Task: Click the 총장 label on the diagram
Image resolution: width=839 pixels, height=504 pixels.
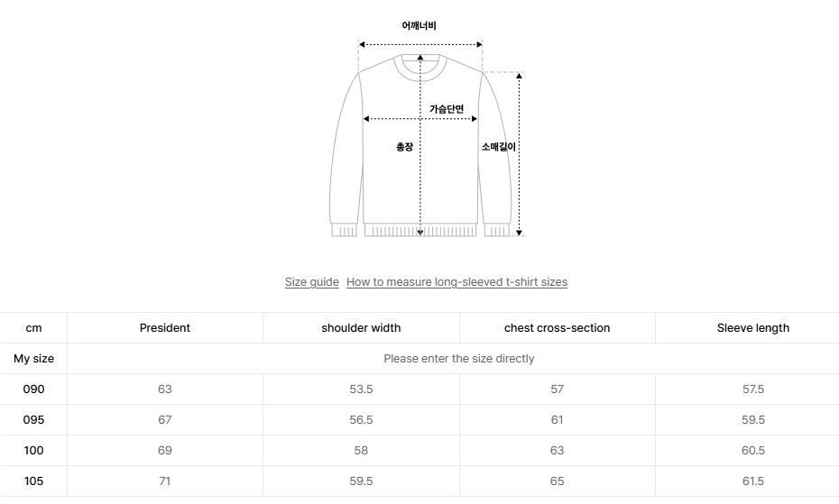Action: click(x=404, y=147)
